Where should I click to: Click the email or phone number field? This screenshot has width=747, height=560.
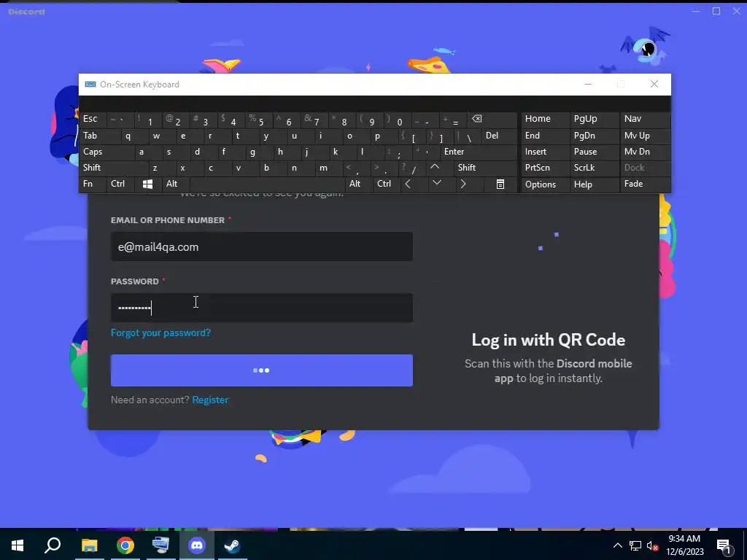pos(262,246)
